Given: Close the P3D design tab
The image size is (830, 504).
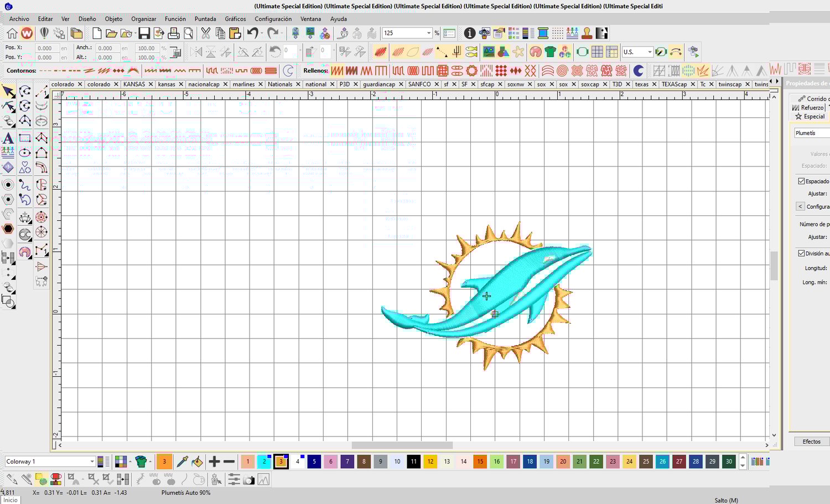Looking at the screenshot, I should tap(356, 84).
